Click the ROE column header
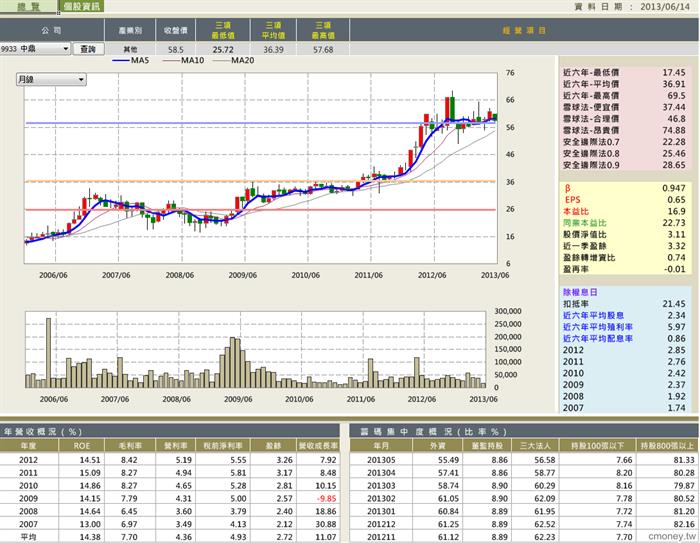The height and width of the screenshot is (543, 700). tap(82, 446)
